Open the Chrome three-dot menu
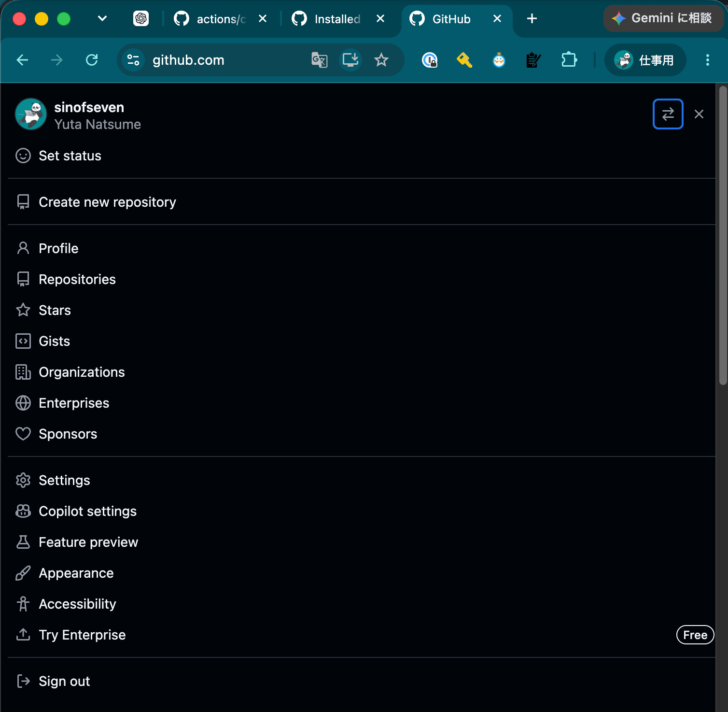This screenshot has height=712, width=728. [x=707, y=60]
